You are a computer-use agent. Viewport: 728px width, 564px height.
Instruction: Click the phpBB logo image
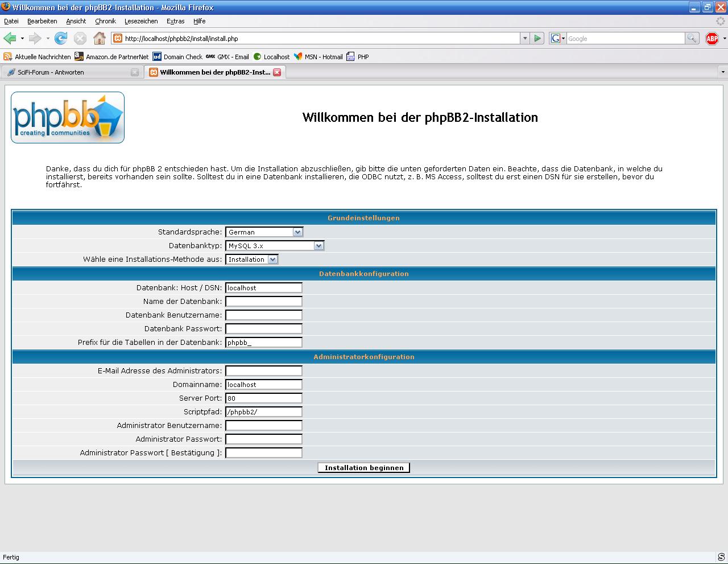[68, 118]
